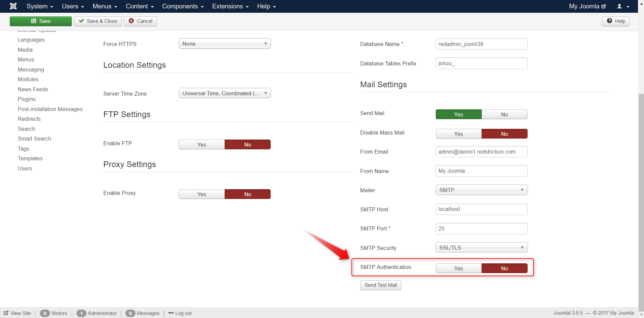The width and height of the screenshot is (644, 318).
Task: Open the Force HTTPS dropdown
Action: click(225, 44)
